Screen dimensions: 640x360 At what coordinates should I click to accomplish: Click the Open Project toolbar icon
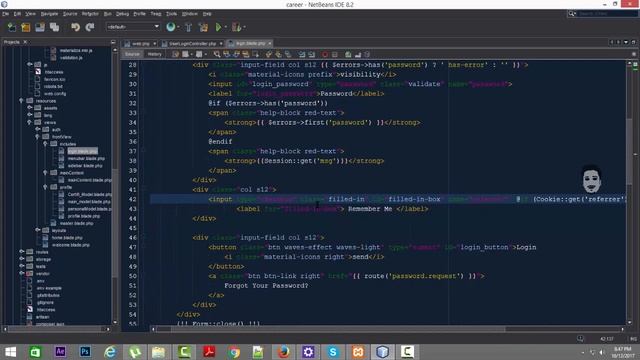pos(40,27)
